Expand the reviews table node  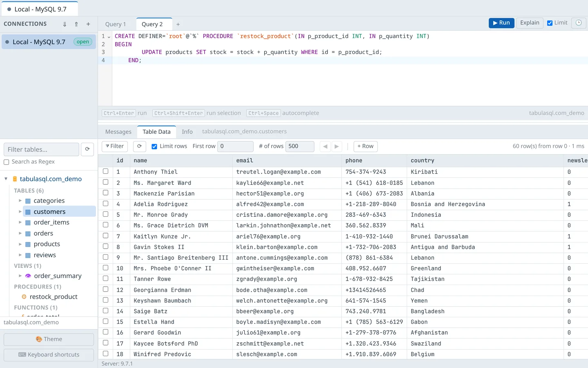click(20, 255)
